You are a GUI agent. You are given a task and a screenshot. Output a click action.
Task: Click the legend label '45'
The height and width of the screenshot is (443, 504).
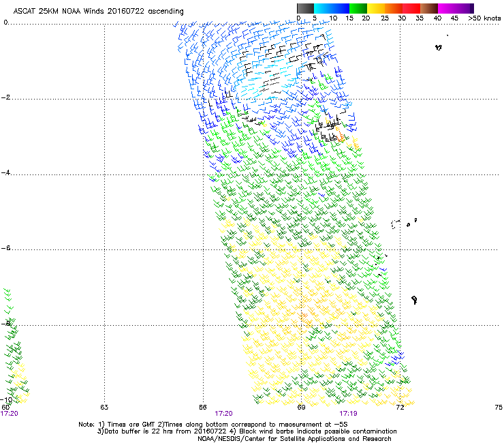(x=454, y=18)
